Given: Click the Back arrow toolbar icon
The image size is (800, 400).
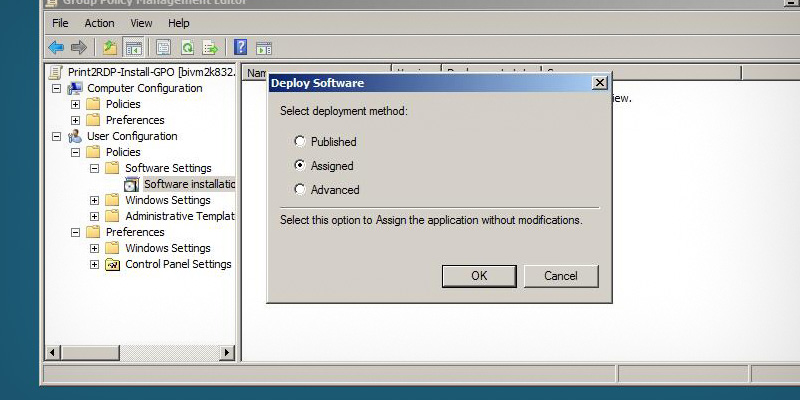Looking at the screenshot, I should pyautogui.click(x=56, y=47).
